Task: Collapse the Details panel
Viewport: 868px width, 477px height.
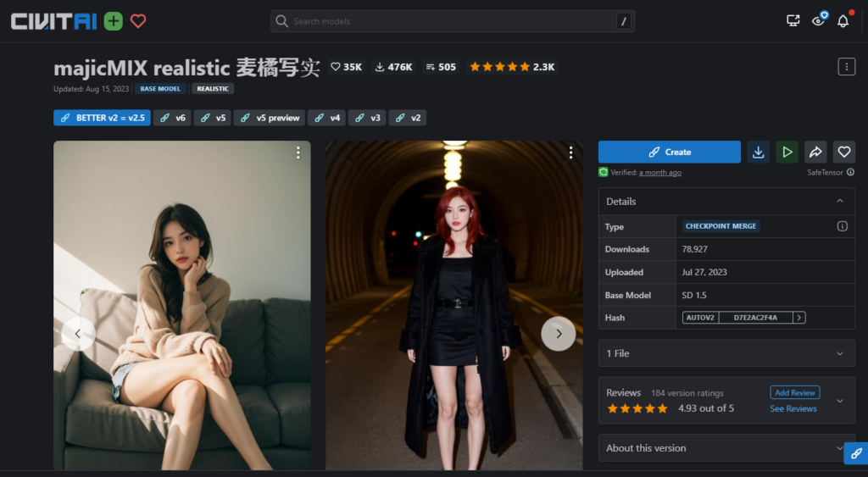Action: (x=839, y=202)
